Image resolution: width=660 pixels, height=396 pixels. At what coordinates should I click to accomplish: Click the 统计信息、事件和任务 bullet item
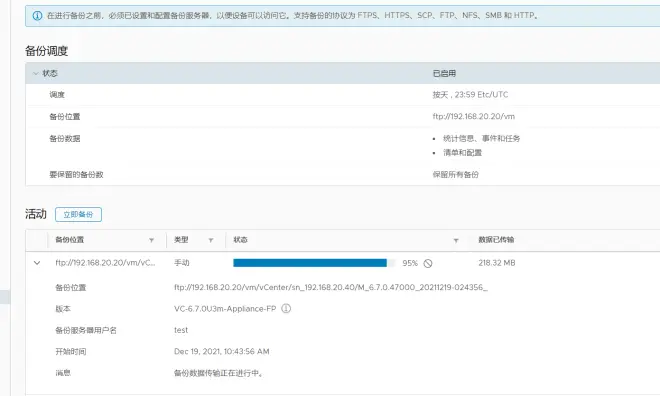(x=482, y=138)
